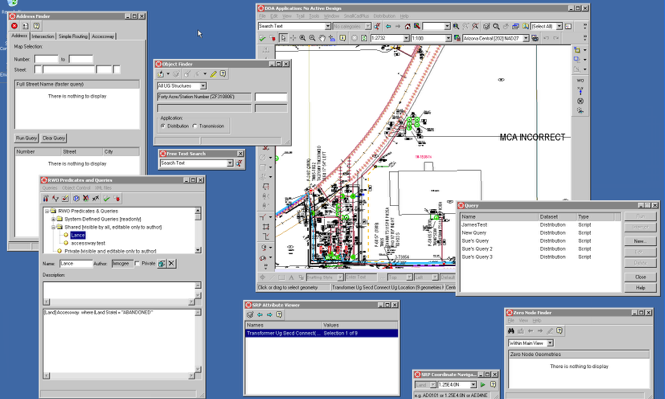Click the search icon in Free Text Search
The width and height of the screenshot is (665, 399).
click(x=239, y=163)
